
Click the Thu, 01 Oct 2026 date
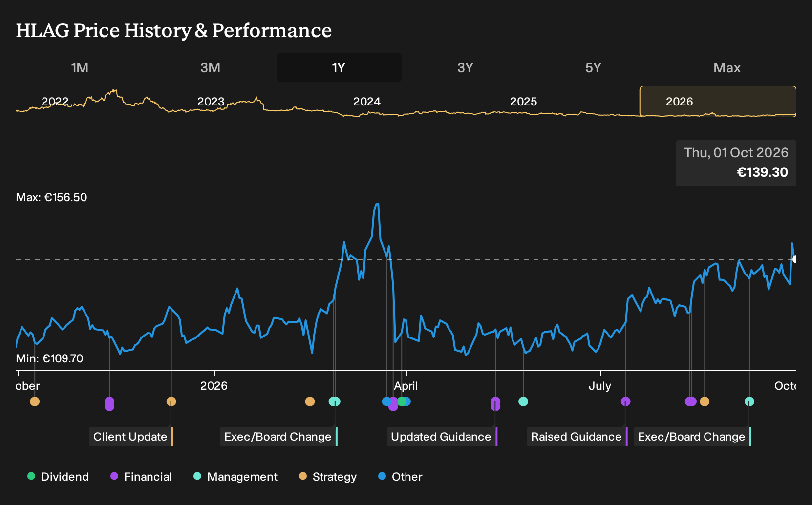[x=736, y=153]
